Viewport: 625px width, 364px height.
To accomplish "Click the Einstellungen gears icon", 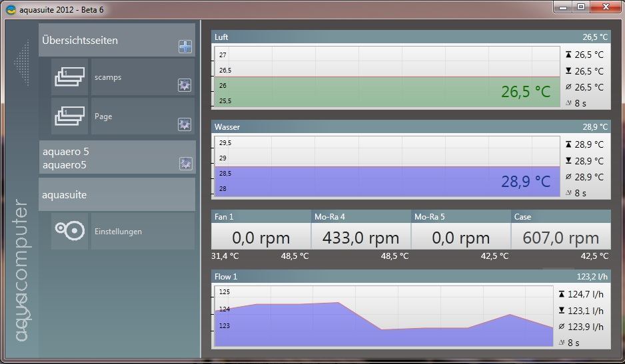I will pos(69,231).
